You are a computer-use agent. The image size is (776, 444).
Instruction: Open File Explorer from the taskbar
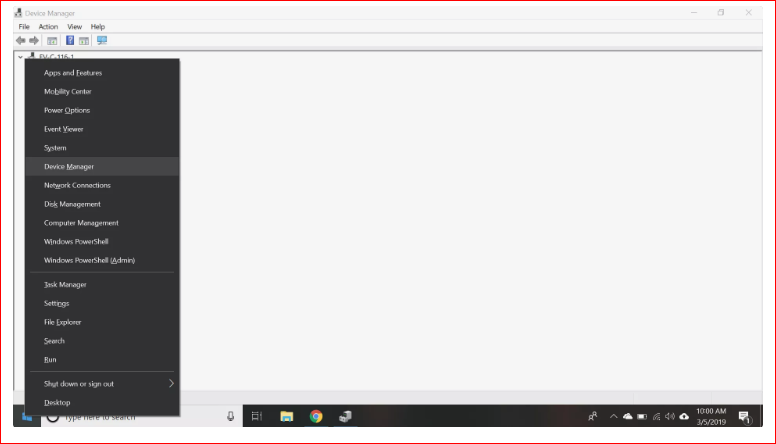[287, 416]
